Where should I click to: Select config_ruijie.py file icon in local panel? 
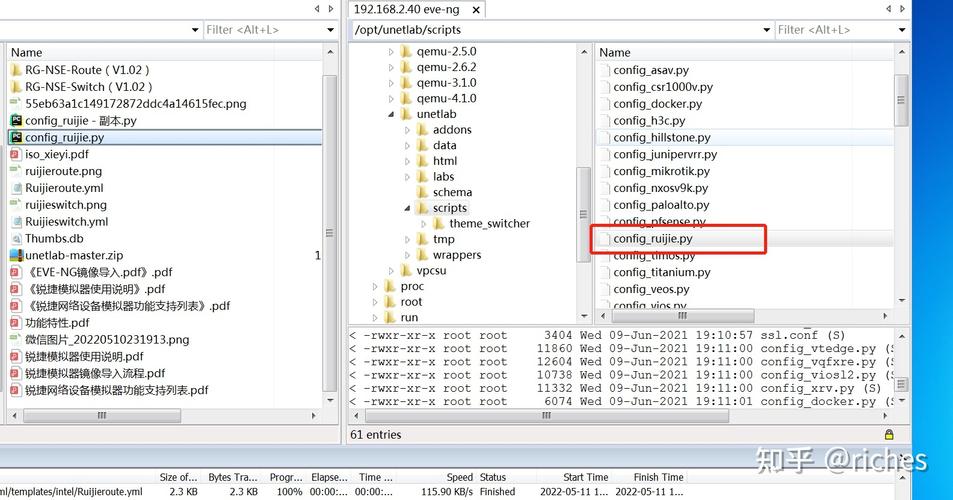(x=16, y=137)
